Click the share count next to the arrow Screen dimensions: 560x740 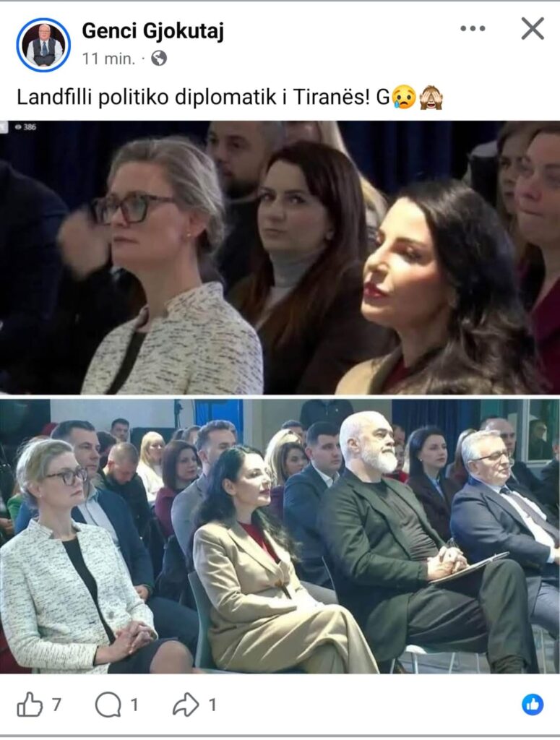(x=212, y=705)
